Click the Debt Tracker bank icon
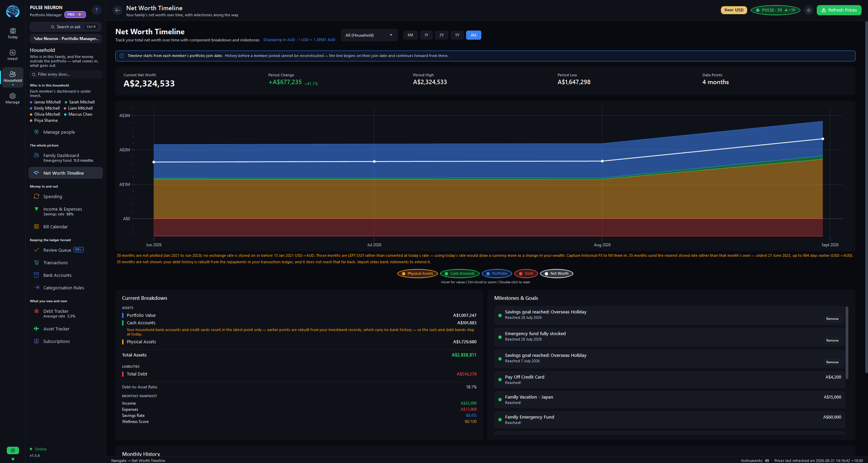868x463 pixels. click(x=36, y=311)
